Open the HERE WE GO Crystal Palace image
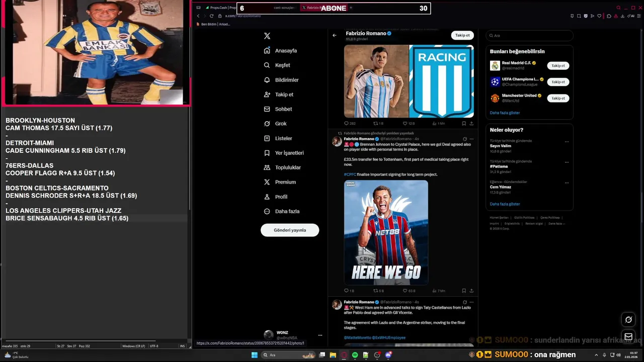Image resolution: width=644 pixels, height=362 pixels. (x=386, y=232)
